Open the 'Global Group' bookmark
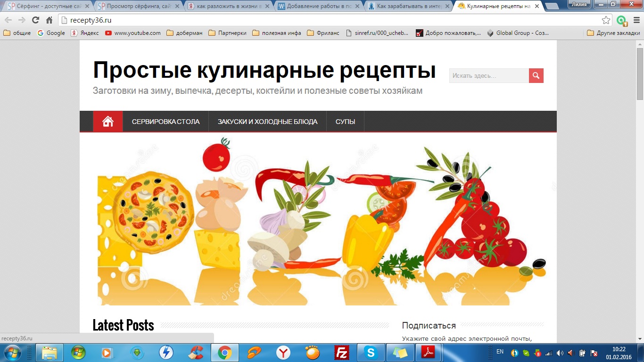644x362 pixels. (x=518, y=33)
